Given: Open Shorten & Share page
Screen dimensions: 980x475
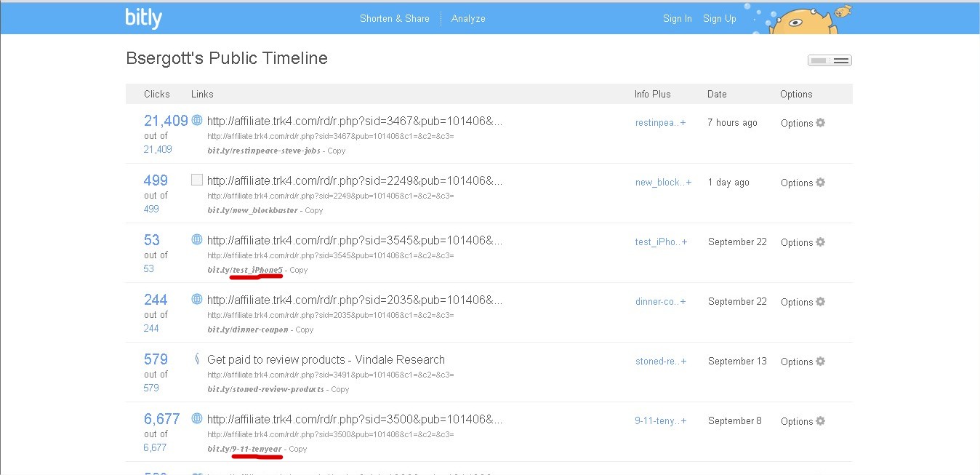Looking at the screenshot, I should [x=395, y=19].
